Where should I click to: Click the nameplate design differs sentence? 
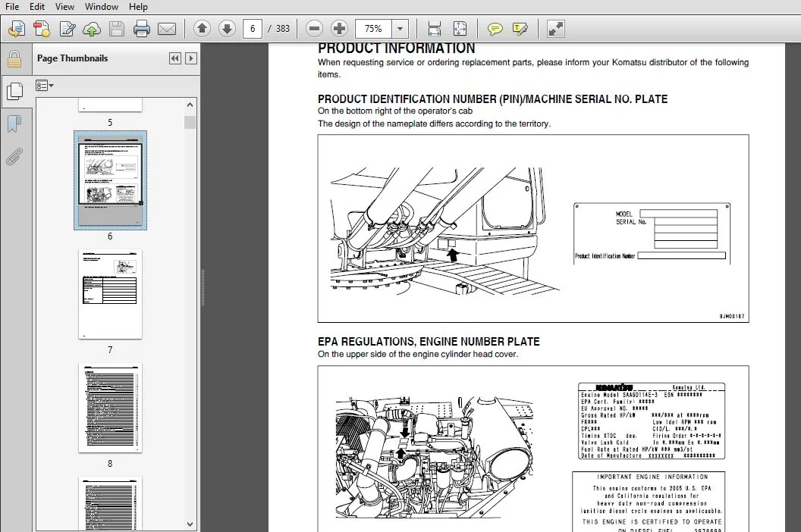point(434,124)
